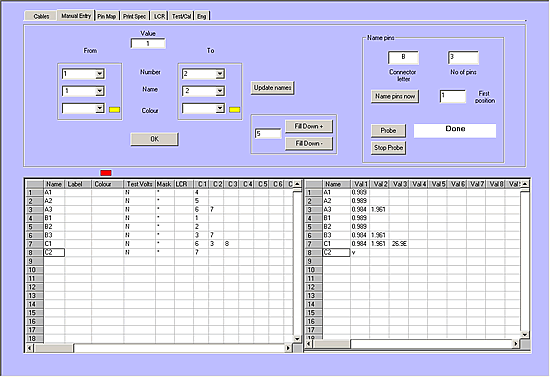Viewport: 550px width, 377px height.
Task: Open the Print Spec tab
Action: [134, 16]
